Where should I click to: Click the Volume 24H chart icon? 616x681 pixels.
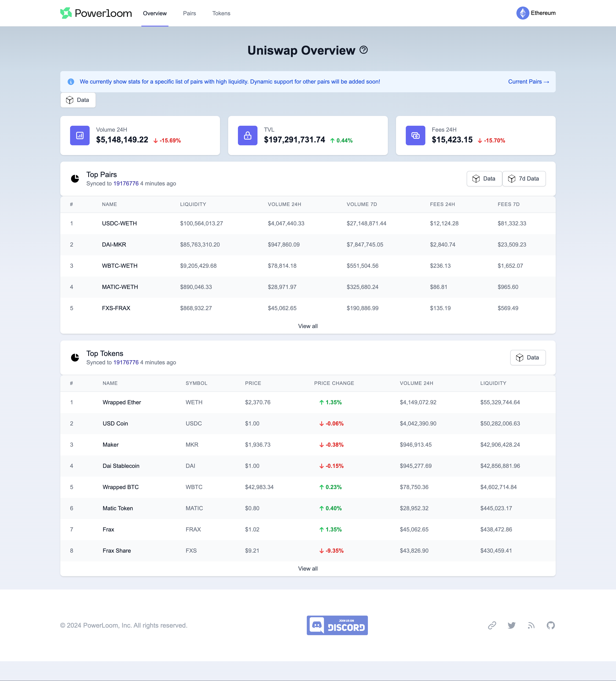tap(80, 136)
